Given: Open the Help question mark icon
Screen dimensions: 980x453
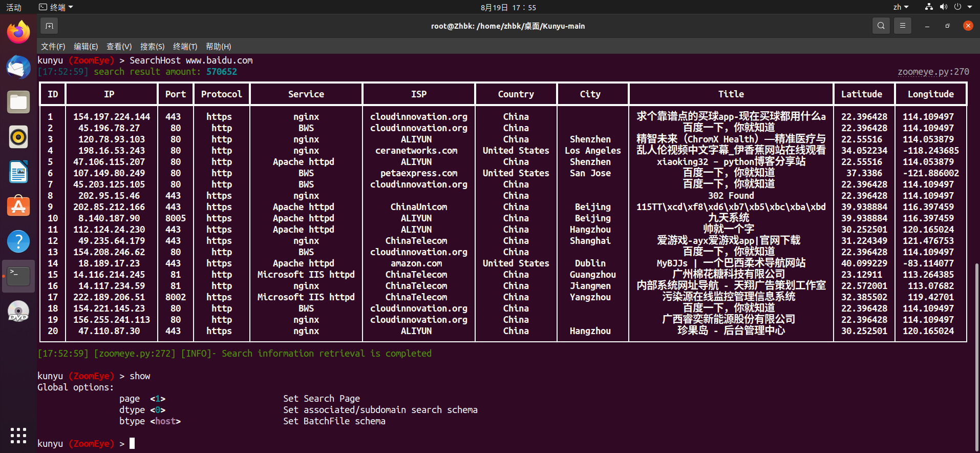Looking at the screenshot, I should [18, 241].
